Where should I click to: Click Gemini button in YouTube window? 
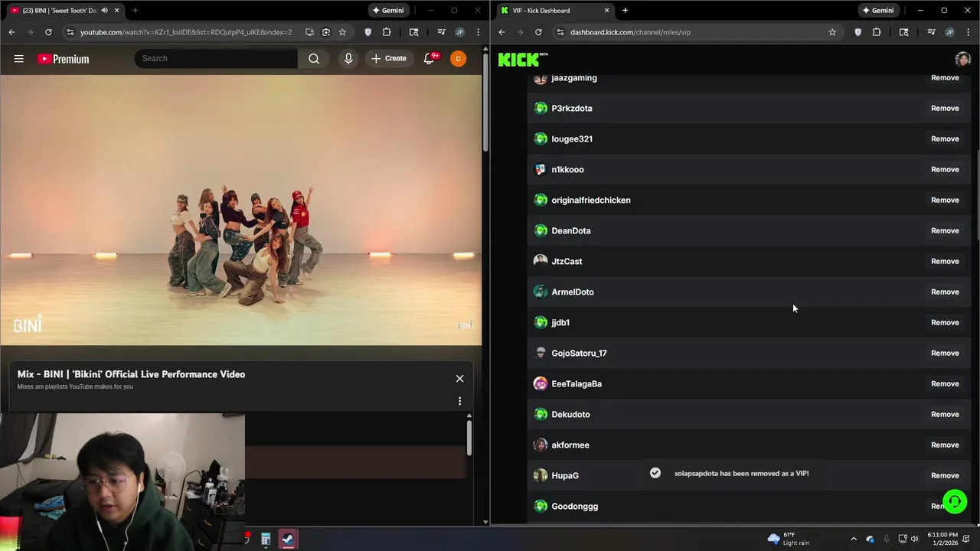(x=387, y=10)
